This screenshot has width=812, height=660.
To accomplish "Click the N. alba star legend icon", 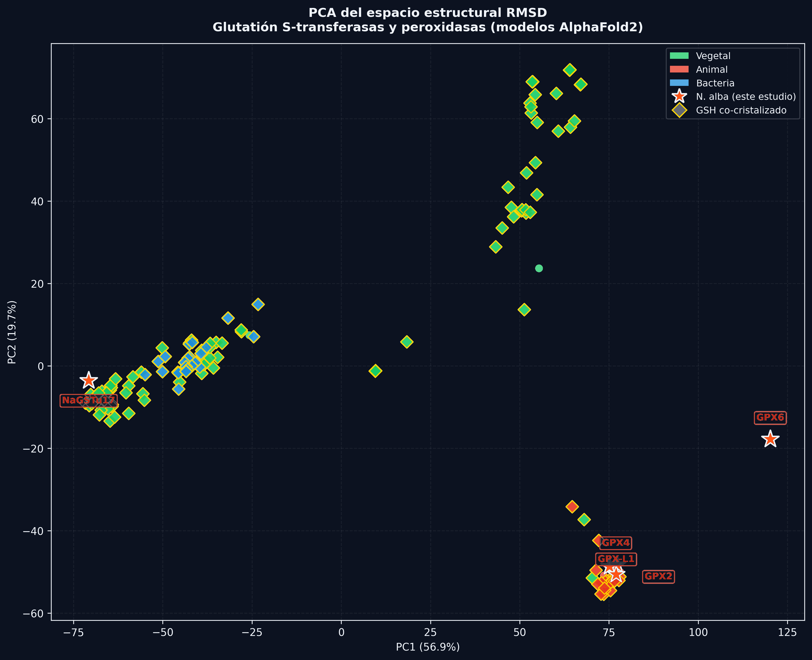I will 679,97.
